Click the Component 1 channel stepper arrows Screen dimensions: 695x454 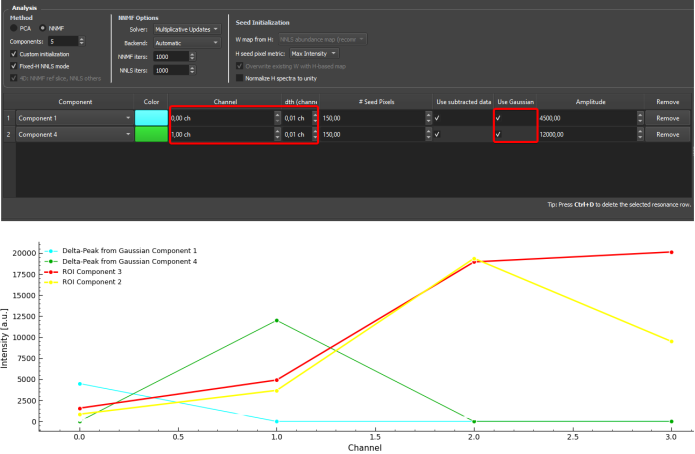tap(277, 118)
